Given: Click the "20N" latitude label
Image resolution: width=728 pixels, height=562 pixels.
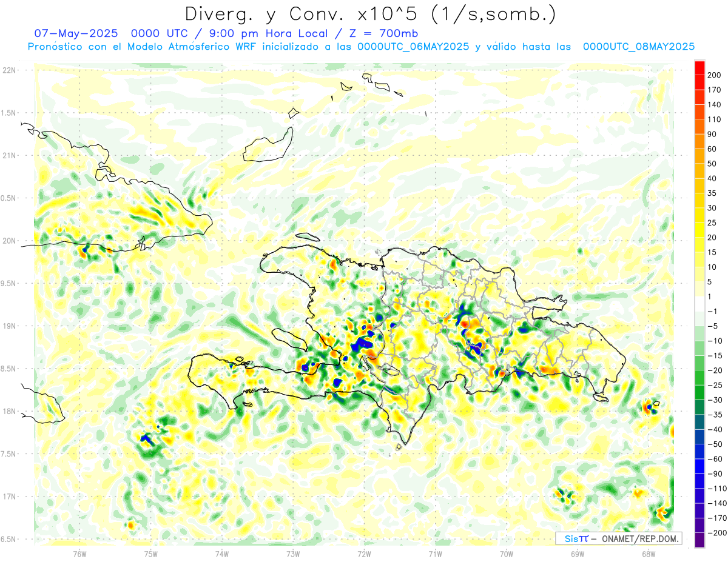Looking at the screenshot, I should 10,241.
